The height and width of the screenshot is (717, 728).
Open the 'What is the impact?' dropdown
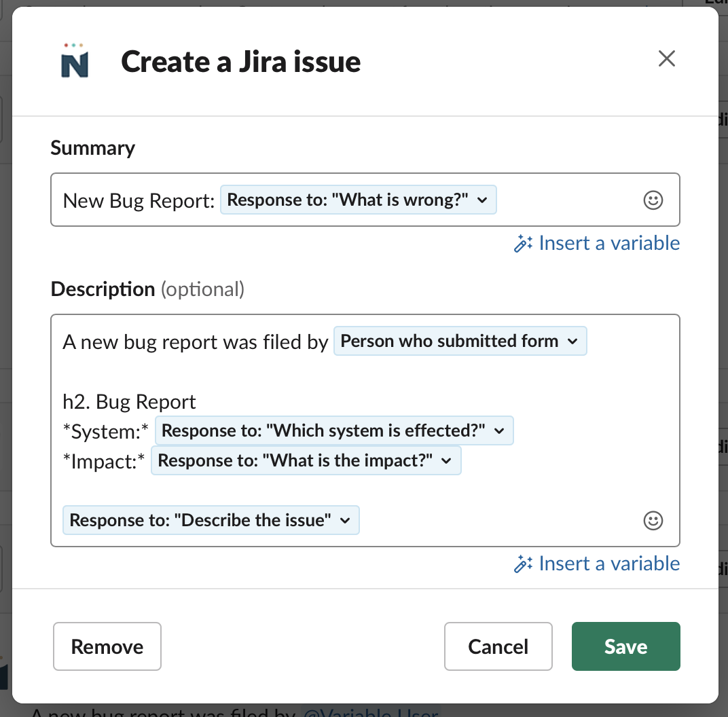306,460
